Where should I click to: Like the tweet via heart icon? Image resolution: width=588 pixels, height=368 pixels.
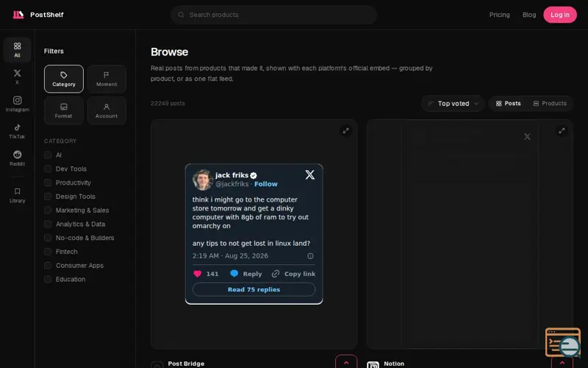click(x=197, y=274)
